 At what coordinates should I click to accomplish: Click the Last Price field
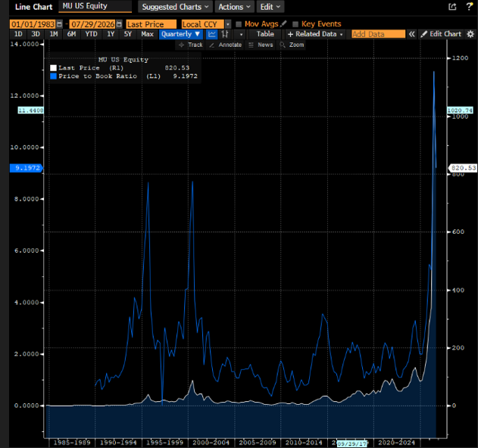tap(152, 24)
